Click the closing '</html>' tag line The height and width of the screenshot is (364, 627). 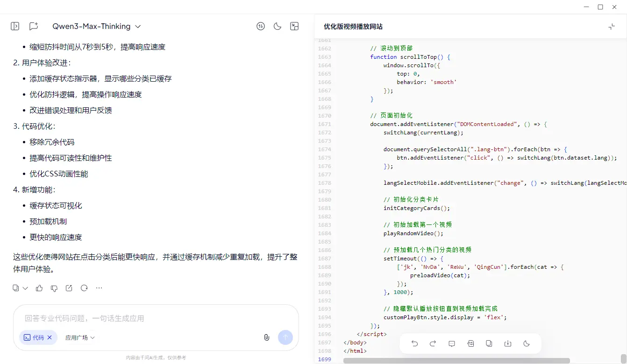(355, 351)
